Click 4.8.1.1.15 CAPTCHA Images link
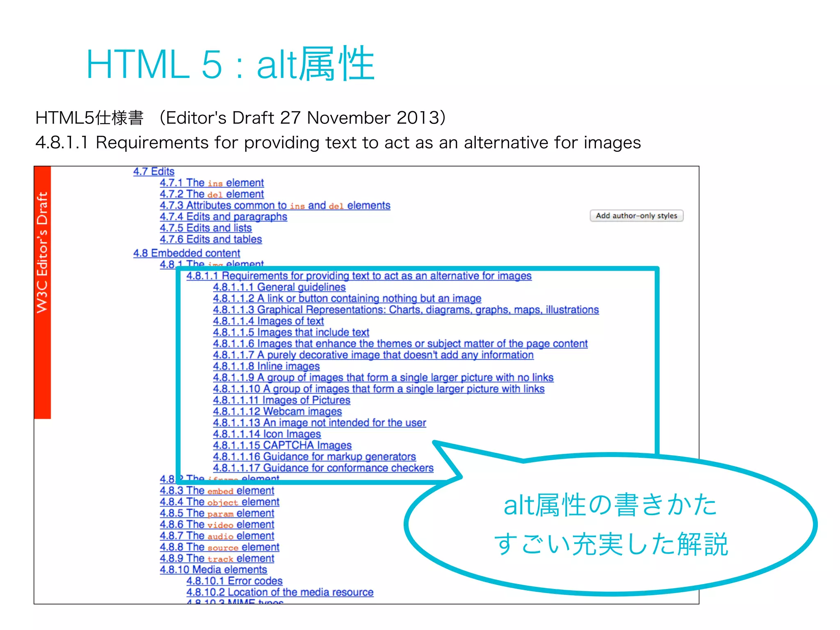The image size is (840, 630). pos(282,445)
